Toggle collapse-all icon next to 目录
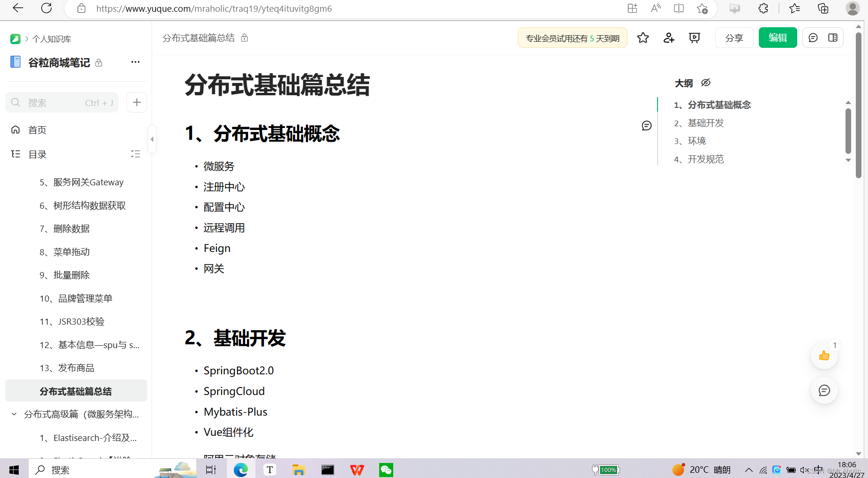The image size is (868, 478). coord(135,154)
